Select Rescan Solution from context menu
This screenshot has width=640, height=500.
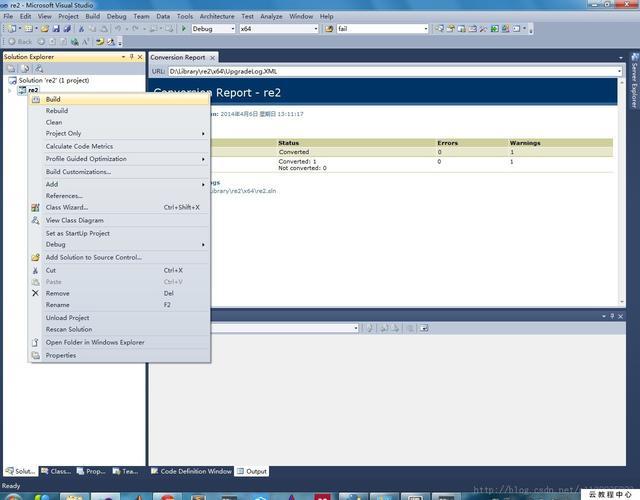(119, 329)
